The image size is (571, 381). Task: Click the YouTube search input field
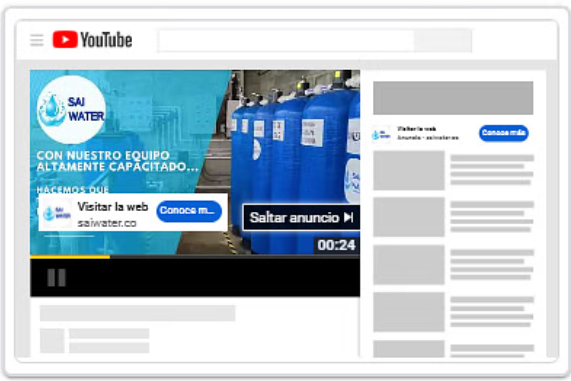coord(286,41)
